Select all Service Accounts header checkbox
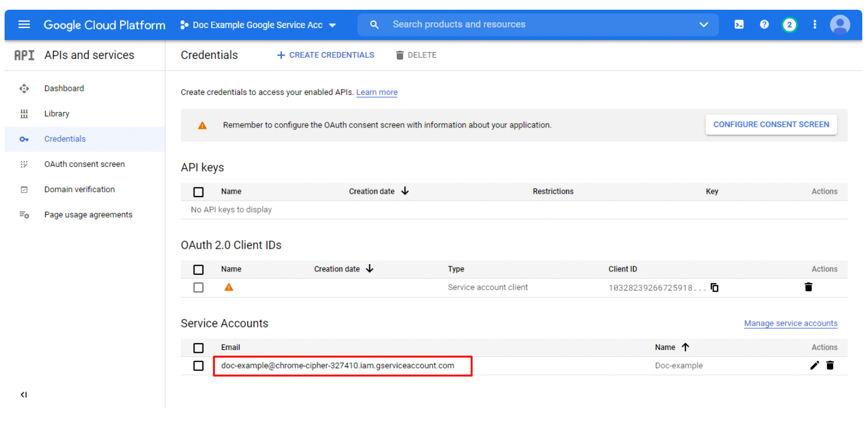This screenshot has width=868, height=439. click(198, 348)
